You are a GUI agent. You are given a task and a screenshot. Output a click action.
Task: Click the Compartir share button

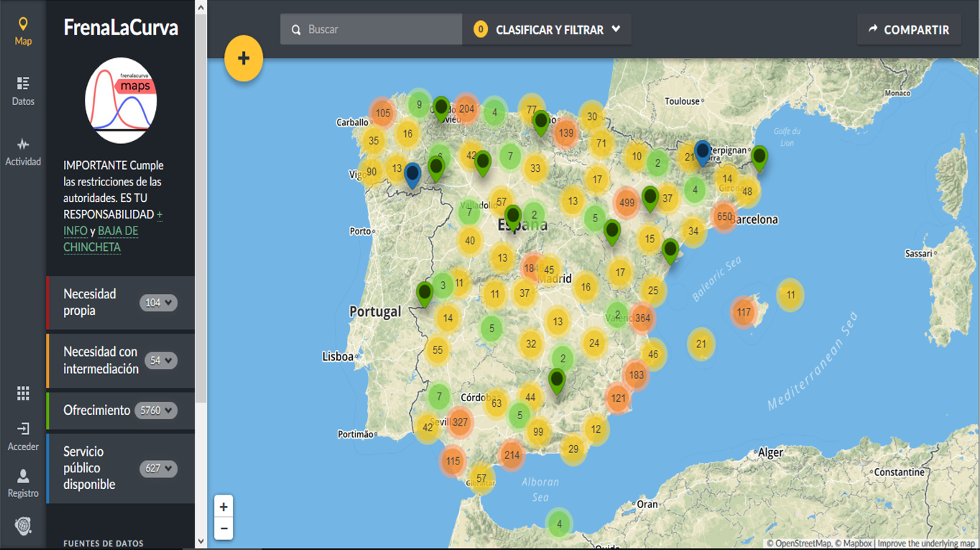[x=909, y=29]
